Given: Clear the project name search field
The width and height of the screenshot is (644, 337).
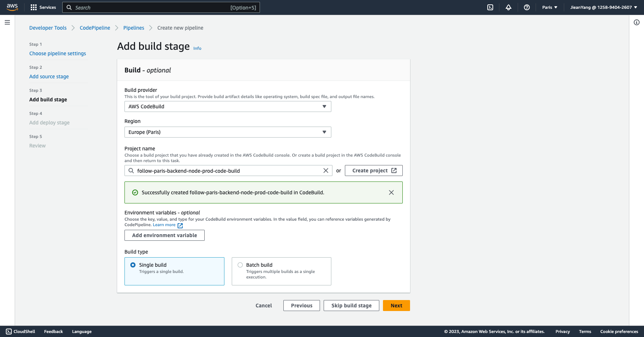Looking at the screenshot, I should pyautogui.click(x=326, y=171).
